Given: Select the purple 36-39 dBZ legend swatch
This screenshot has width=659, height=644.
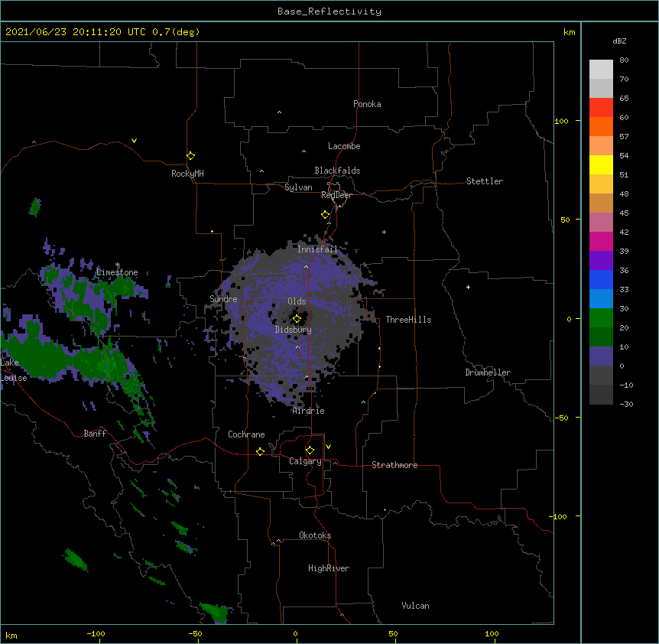Looking at the screenshot, I should (x=601, y=261).
